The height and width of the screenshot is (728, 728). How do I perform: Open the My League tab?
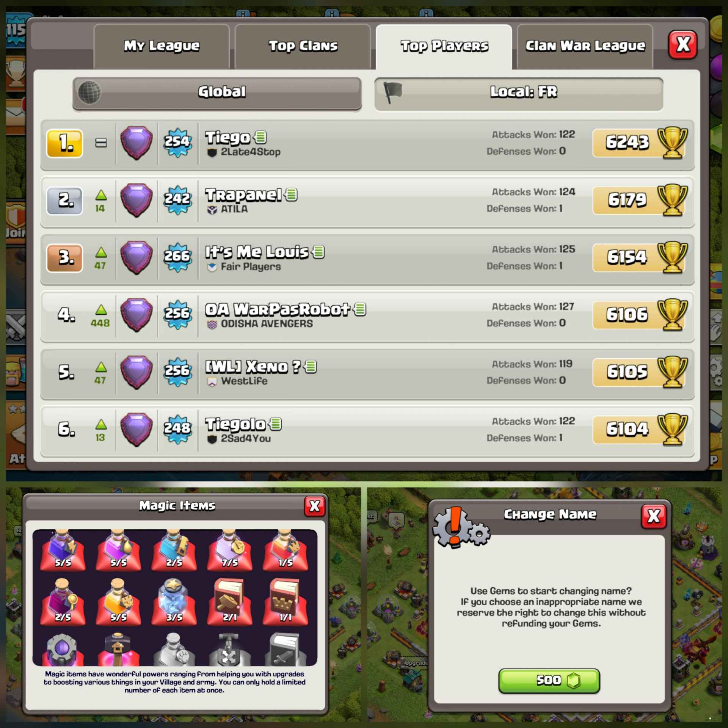162,46
